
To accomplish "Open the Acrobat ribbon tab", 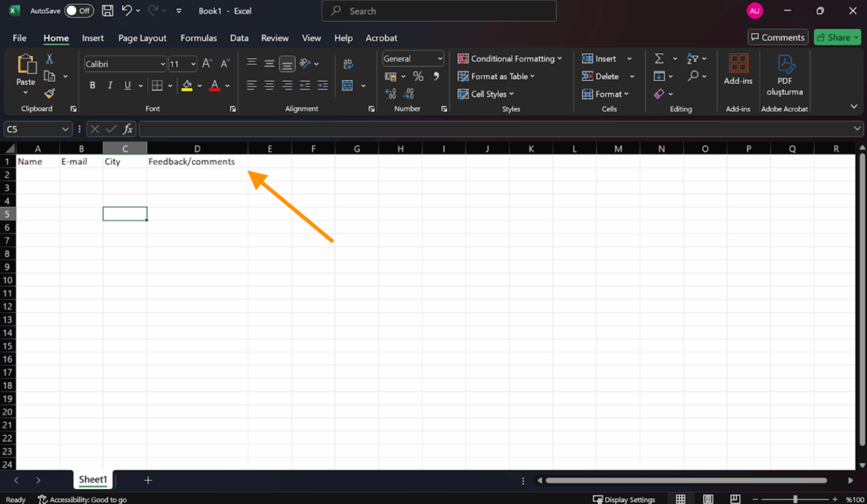I will point(381,38).
